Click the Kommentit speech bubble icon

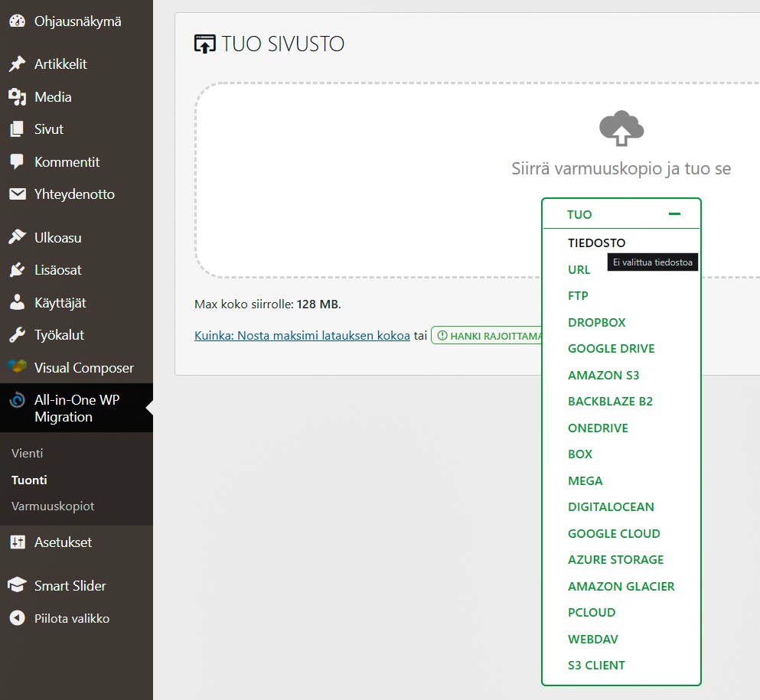tap(17, 161)
